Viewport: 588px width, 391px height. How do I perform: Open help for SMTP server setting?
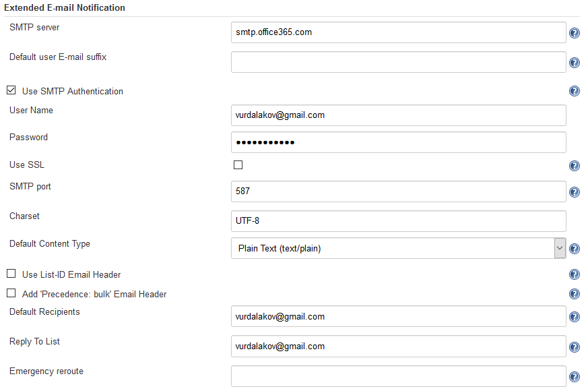point(574,32)
